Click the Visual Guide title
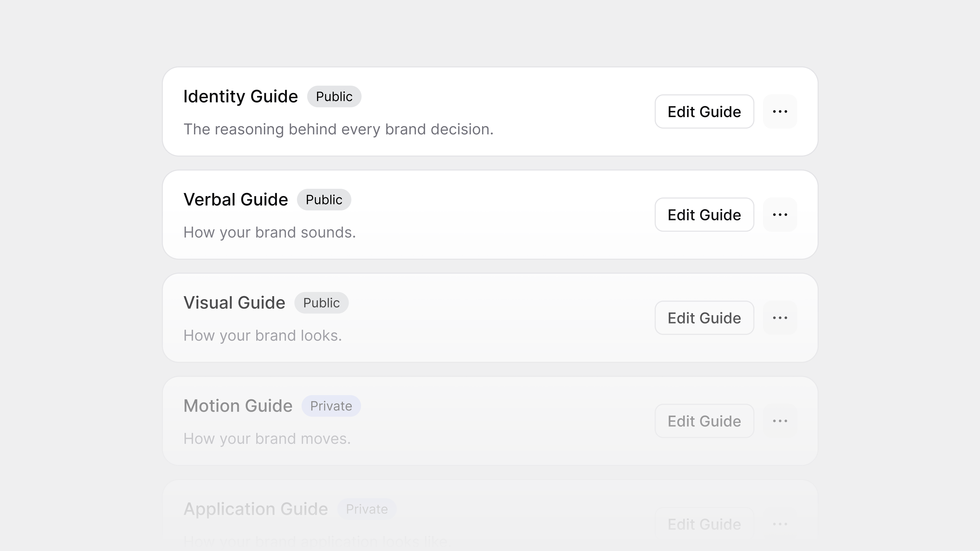 [234, 302]
